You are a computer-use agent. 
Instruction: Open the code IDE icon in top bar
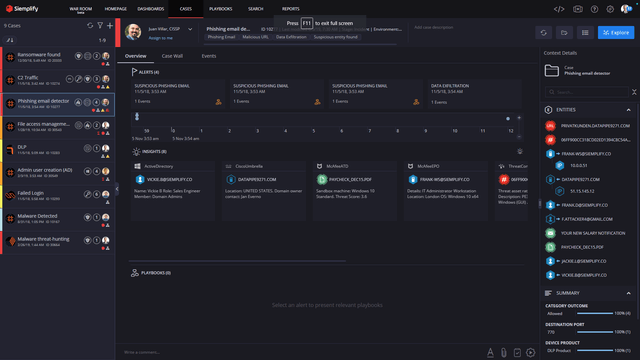tap(559, 9)
